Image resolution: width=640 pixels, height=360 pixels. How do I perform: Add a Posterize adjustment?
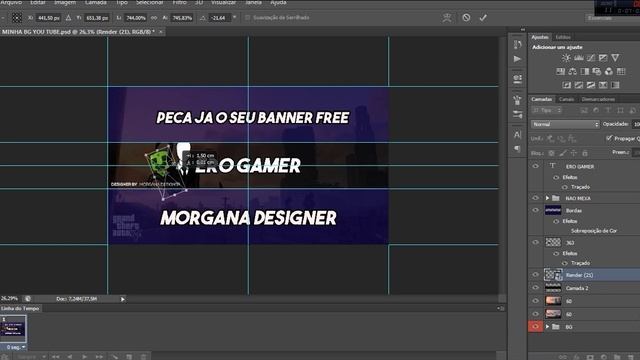point(579,85)
